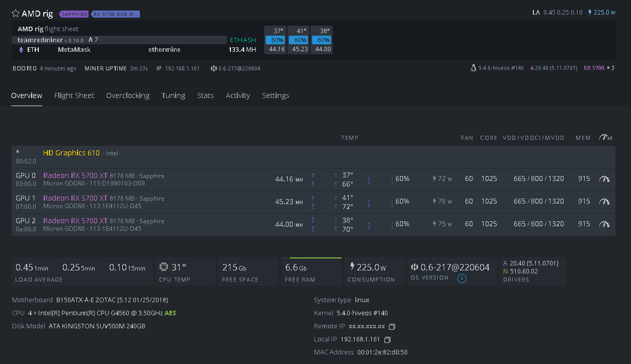Click the ETHASH algorithm label

[x=243, y=40]
